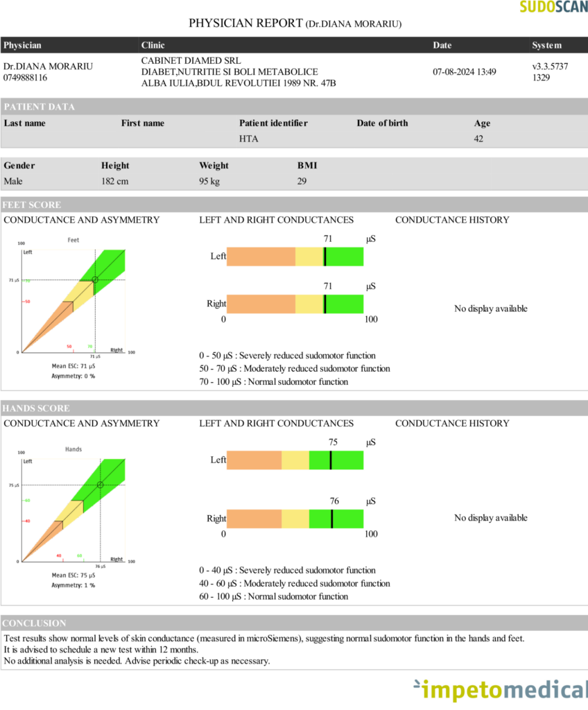Click the Date column header
This screenshot has height=710, width=588.
tap(442, 45)
